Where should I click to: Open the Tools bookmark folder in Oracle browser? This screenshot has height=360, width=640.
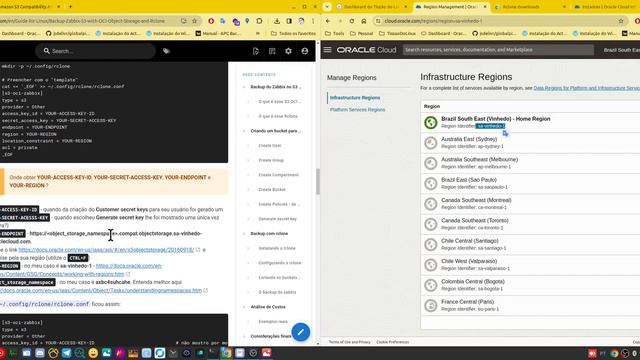pos(334,33)
